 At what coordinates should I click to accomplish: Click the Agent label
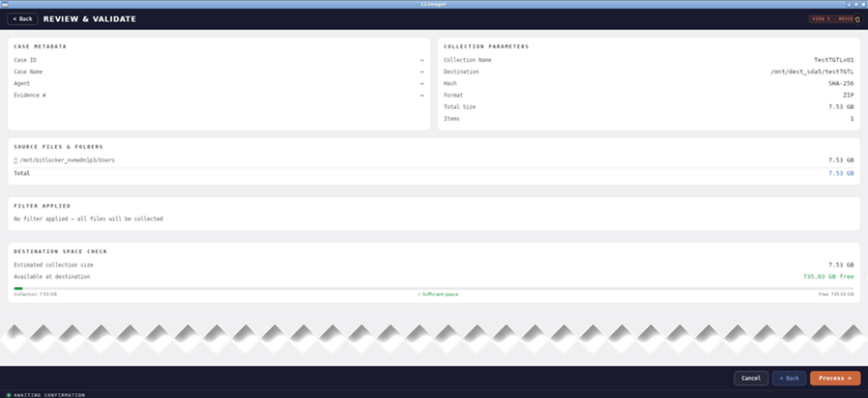22,84
